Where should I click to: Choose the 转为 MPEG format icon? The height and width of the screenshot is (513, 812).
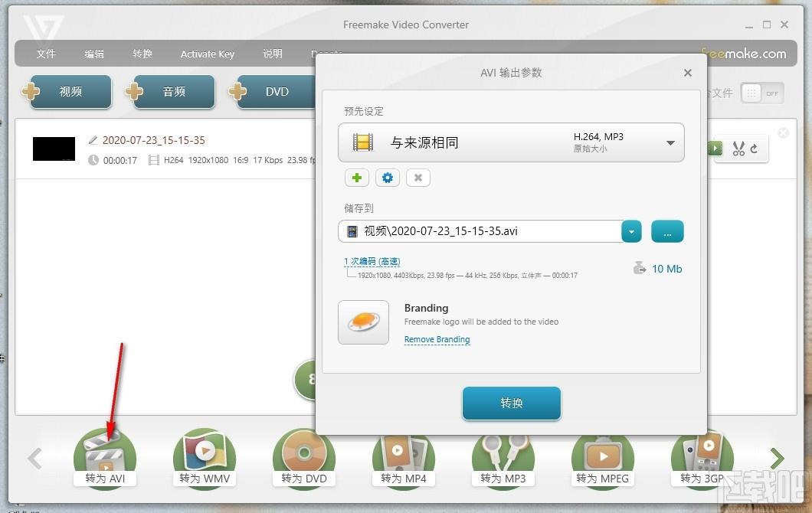pos(603,459)
